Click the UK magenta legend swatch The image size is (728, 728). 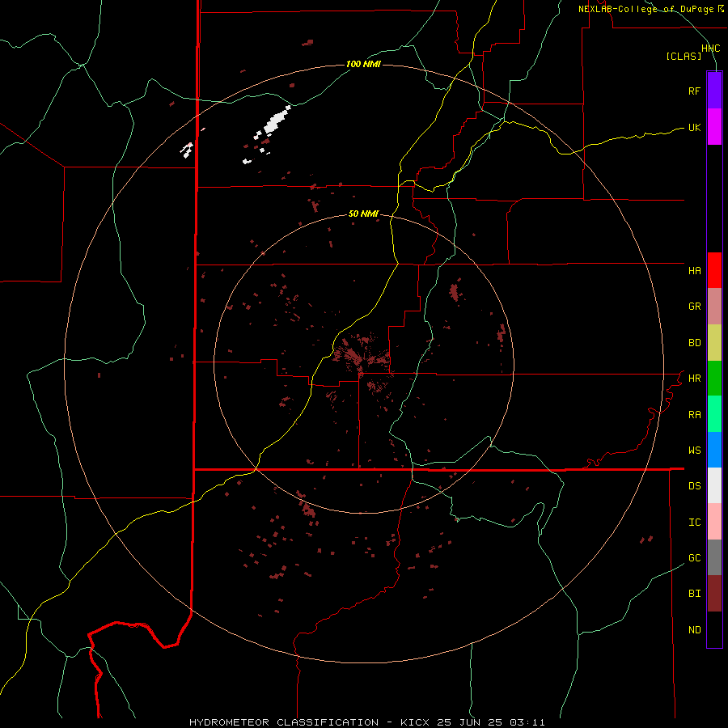click(714, 127)
